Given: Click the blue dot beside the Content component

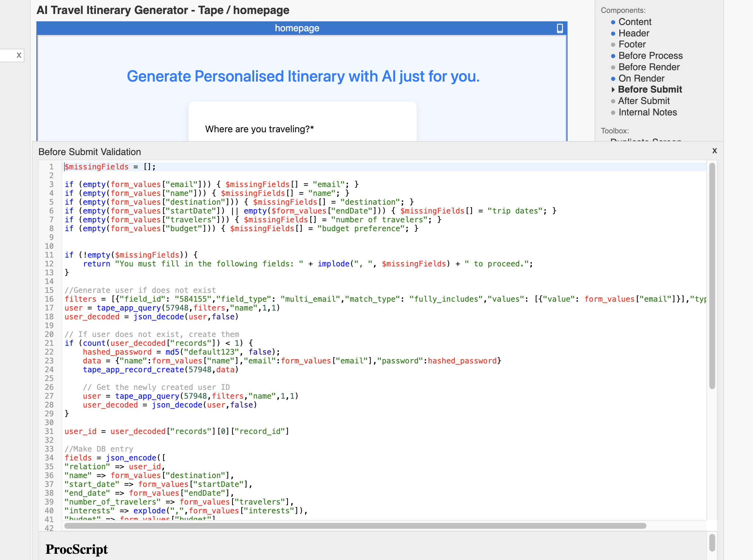Looking at the screenshot, I should click(613, 22).
